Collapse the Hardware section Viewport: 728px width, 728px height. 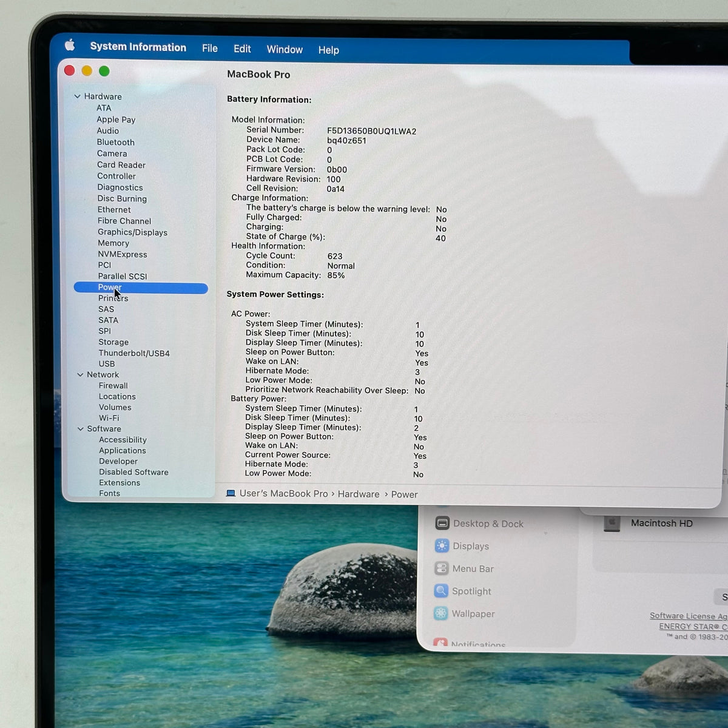click(78, 96)
